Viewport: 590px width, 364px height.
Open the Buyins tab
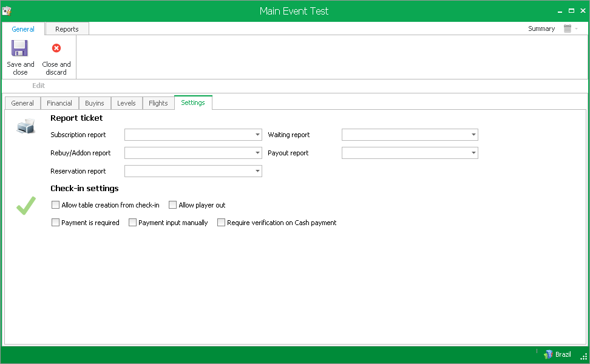(95, 103)
